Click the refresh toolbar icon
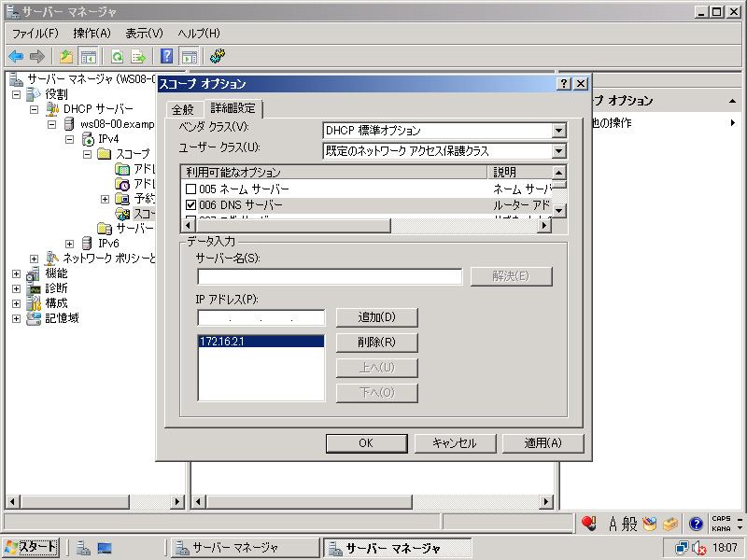This screenshot has height=560, width=747. click(x=118, y=56)
